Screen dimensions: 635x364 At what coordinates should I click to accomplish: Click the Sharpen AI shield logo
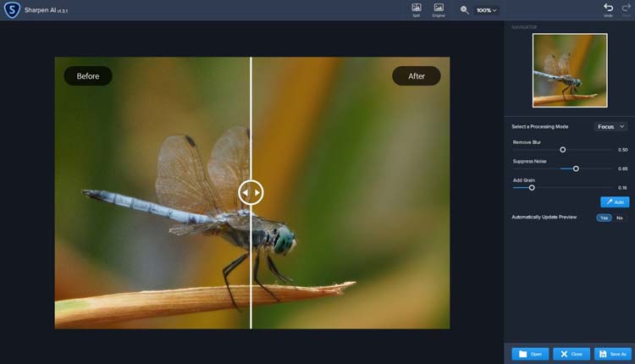12,9
